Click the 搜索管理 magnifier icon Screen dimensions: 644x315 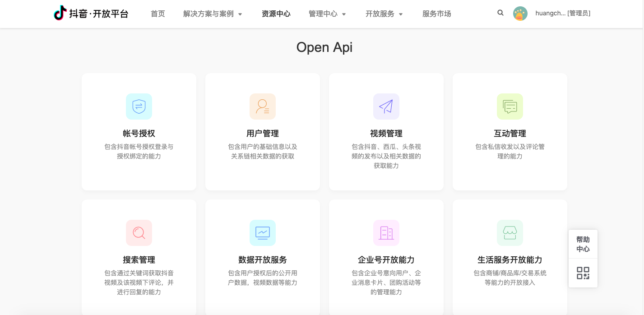[139, 233]
